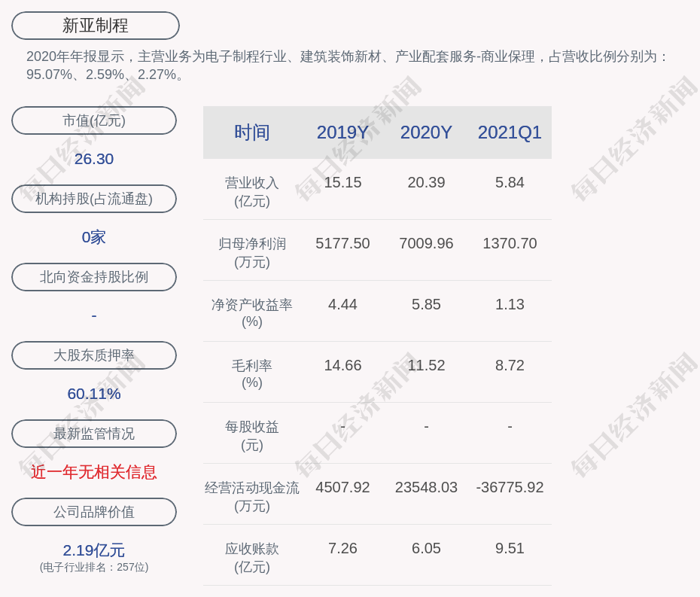The image size is (700, 597).
Task: Click the 归母净利润 2020Y value 7009.96
Action: point(426,243)
